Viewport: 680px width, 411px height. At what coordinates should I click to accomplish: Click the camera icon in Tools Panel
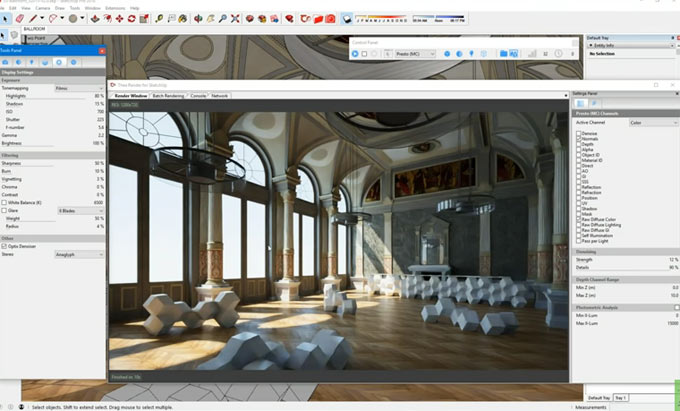tap(7, 62)
